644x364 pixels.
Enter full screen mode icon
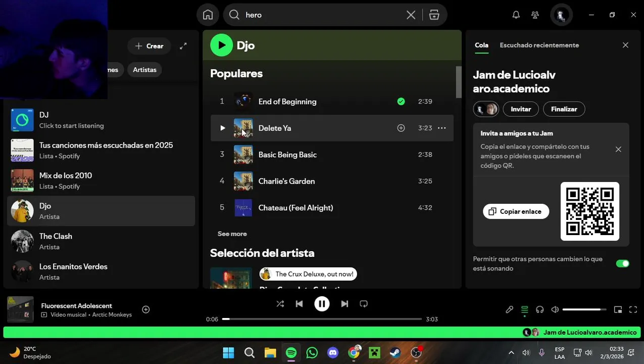633,309
